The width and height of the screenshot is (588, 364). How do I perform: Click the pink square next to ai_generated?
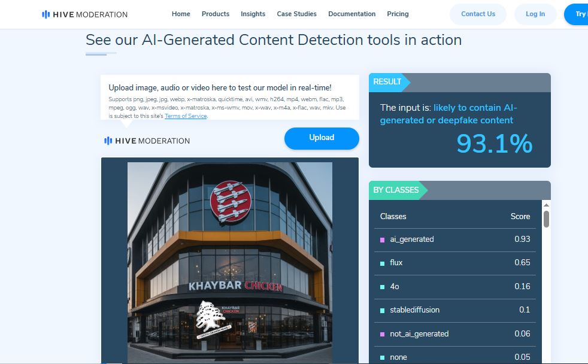point(382,239)
